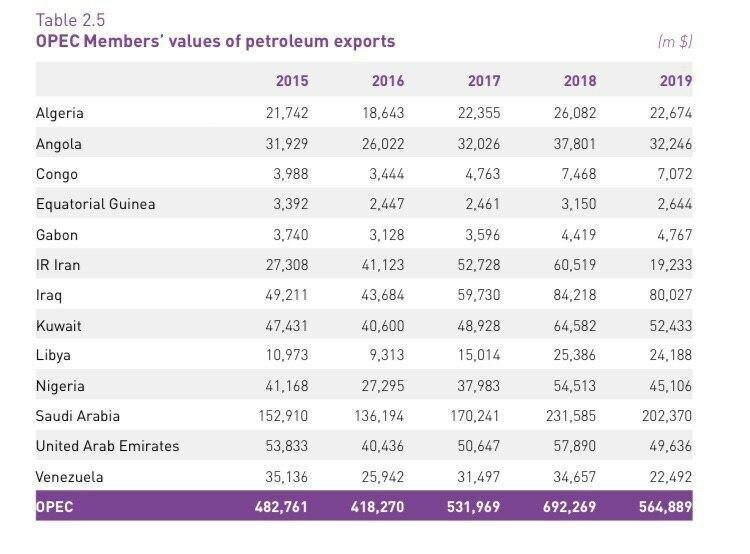Select Gabon 2018 value 4,419
The width and height of the screenshot is (750, 554).
click(579, 235)
